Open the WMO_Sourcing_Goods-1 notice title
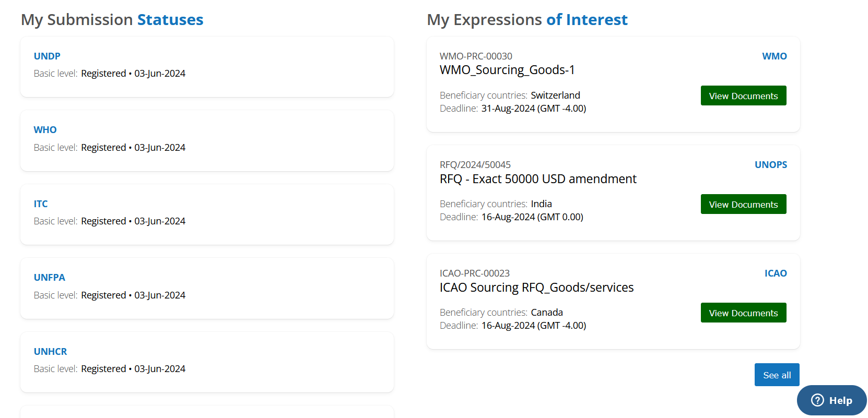 507,70
